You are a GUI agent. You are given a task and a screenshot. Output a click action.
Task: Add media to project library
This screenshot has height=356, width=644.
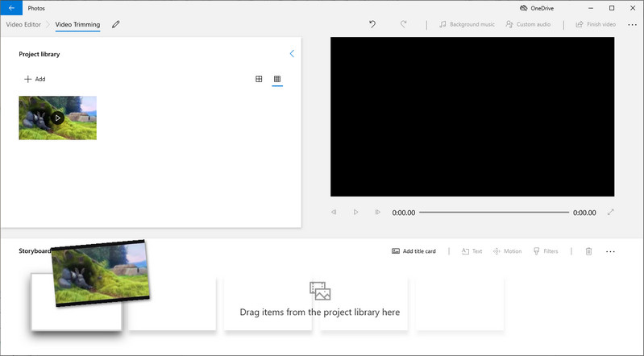[x=35, y=79]
